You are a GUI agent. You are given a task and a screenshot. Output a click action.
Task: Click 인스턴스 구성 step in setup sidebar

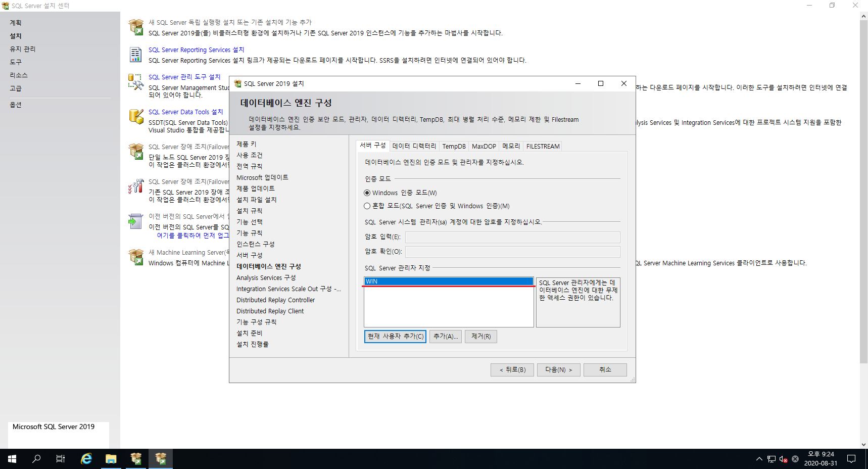pyautogui.click(x=256, y=244)
